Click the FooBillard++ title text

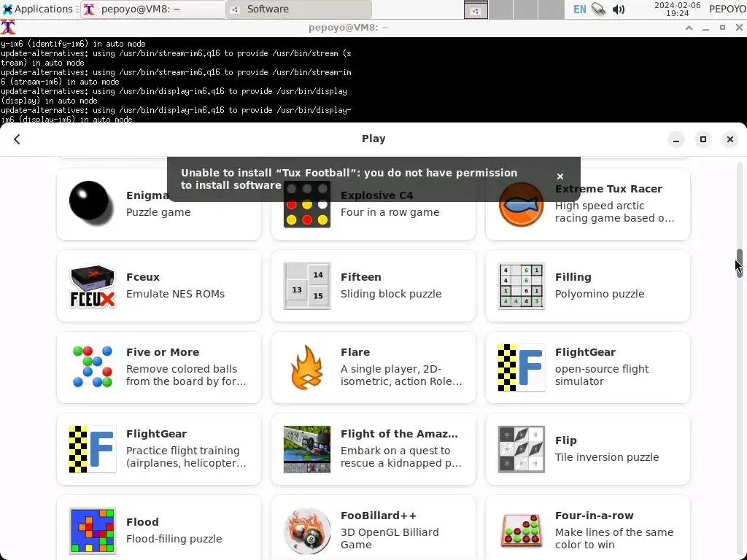(x=379, y=516)
